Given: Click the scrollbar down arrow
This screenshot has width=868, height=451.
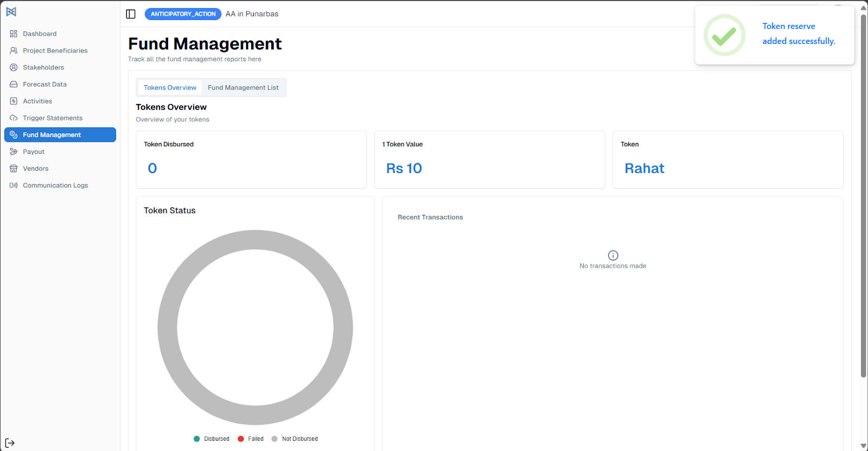Looking at the screenshot, I should (864, 446).
